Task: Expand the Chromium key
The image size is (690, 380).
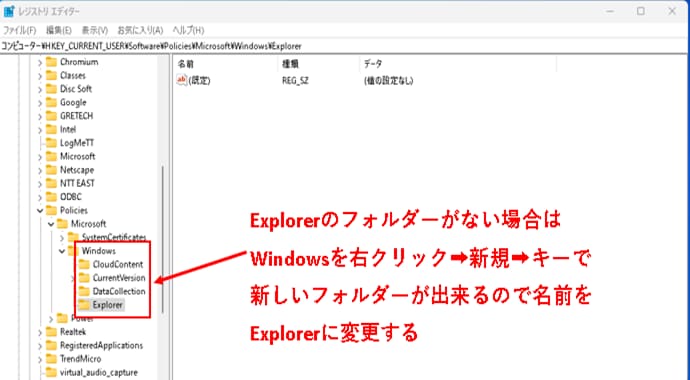Action: click(40, 62)
